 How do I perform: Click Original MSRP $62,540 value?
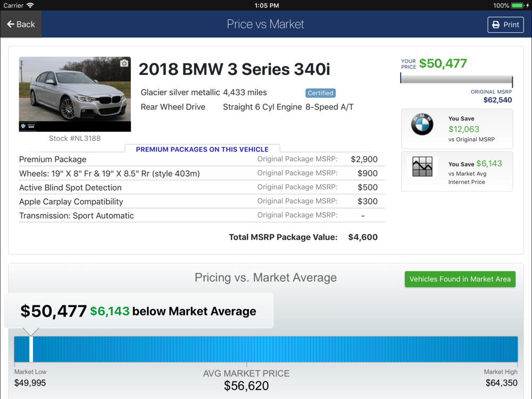coord(497,100)
